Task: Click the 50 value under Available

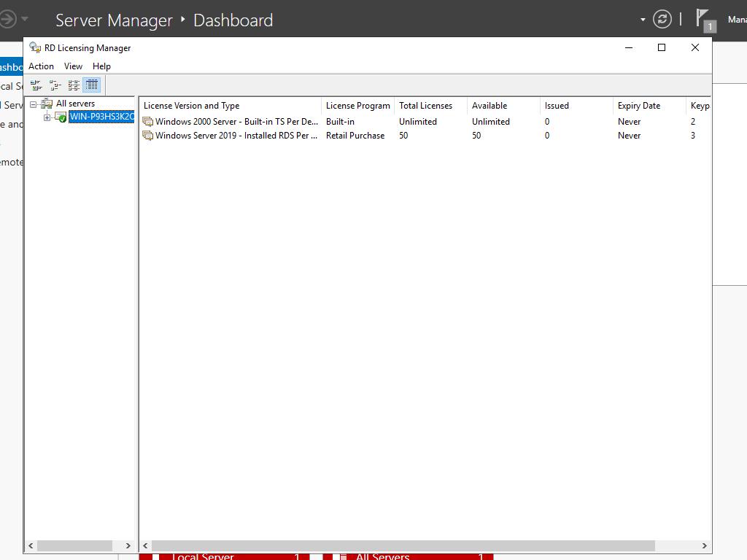Action: click(x=476, y=136)
